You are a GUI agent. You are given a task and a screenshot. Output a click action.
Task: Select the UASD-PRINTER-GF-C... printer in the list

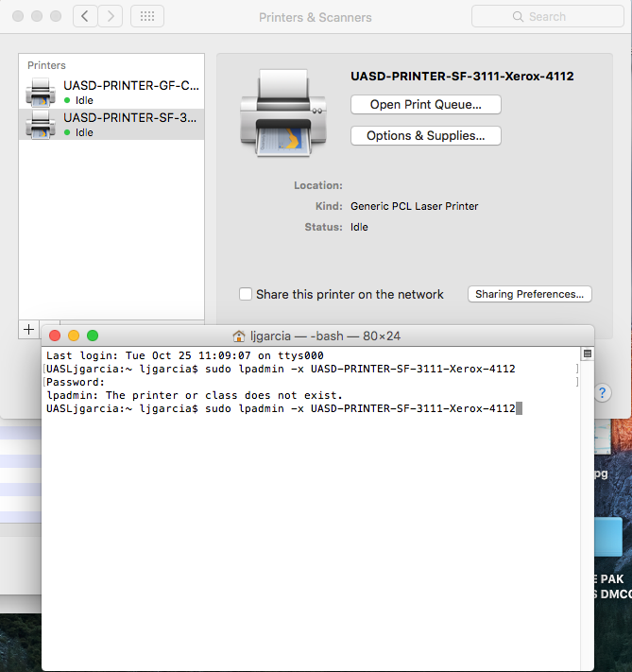tap(111, 92)
